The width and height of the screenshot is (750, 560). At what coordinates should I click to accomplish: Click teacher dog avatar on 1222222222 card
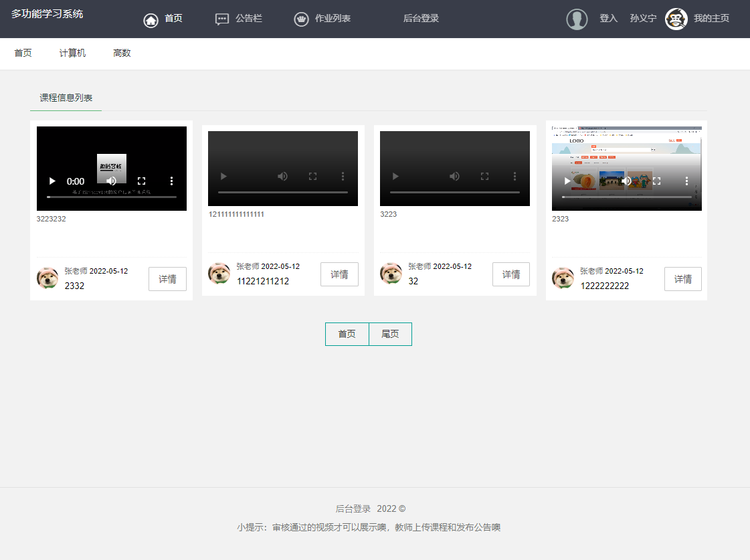[563, 278]
